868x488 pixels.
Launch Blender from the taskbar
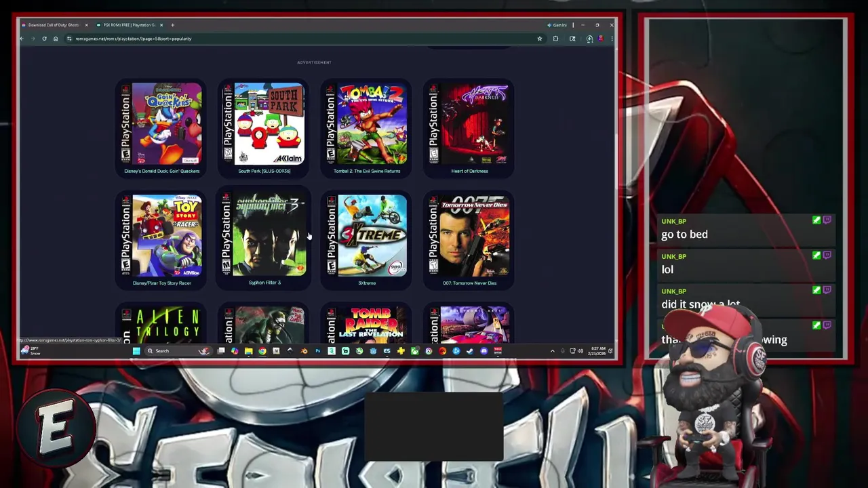304,350
